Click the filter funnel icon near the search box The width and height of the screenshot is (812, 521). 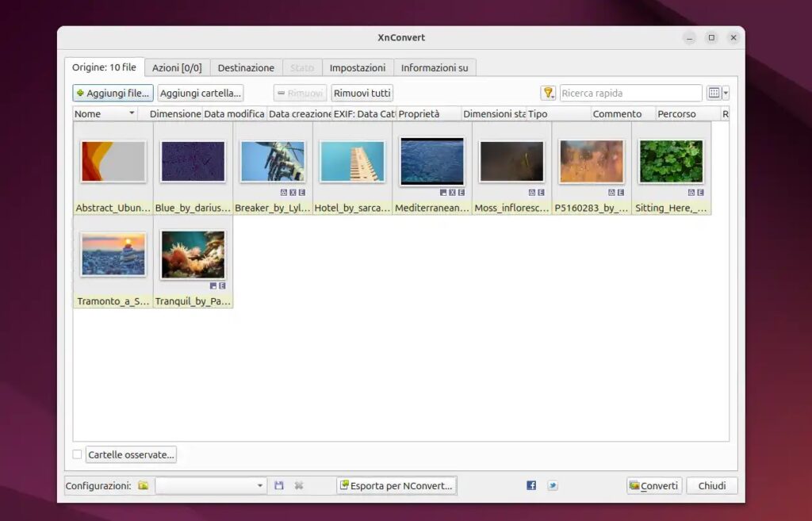[548, 93]
